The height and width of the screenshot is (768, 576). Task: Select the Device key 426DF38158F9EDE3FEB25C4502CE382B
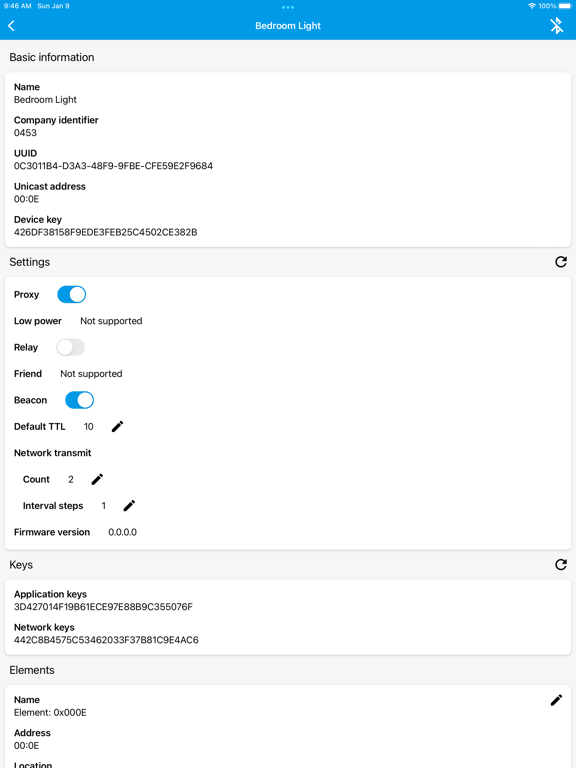pyautogui.click(x=105, y=232)
